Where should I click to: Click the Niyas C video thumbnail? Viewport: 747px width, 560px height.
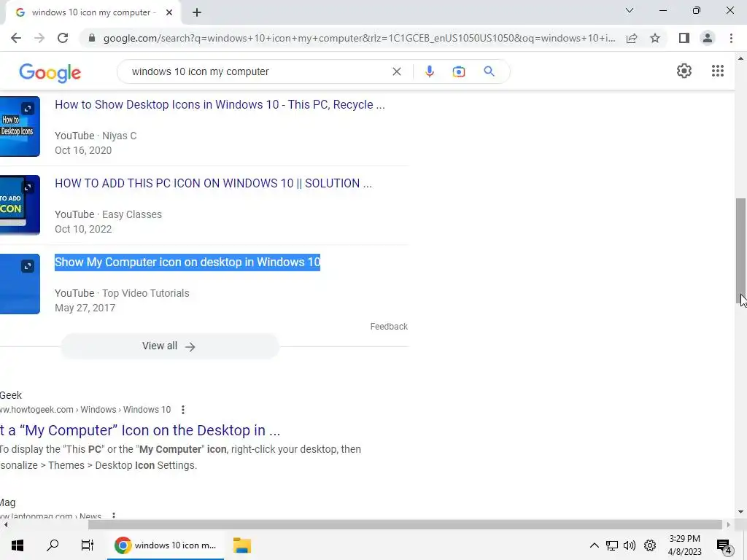(x=20, y=126)
